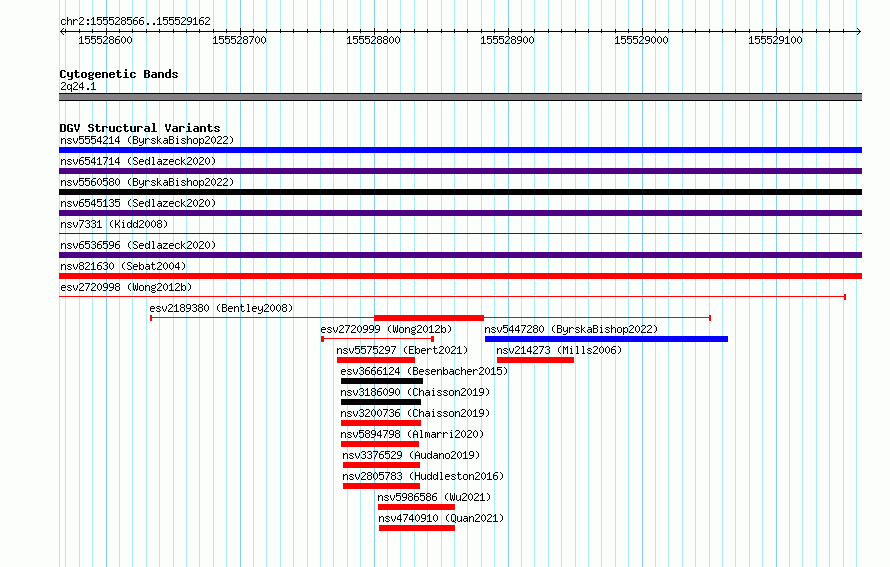The image size is (890, 567).
Task: Select the red nsv2805783 variant bar
Action: click(x=381, y=486)
